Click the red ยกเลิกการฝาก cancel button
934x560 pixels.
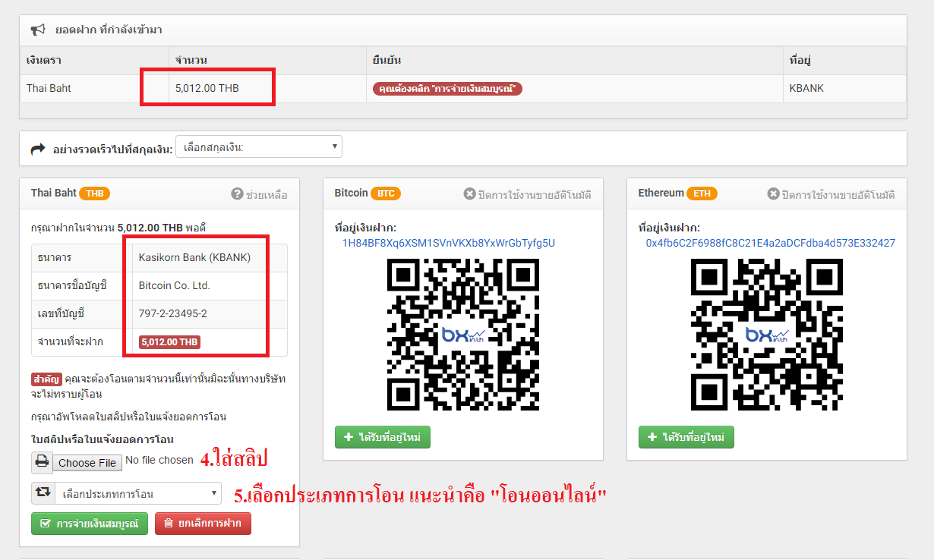[203, 524]
